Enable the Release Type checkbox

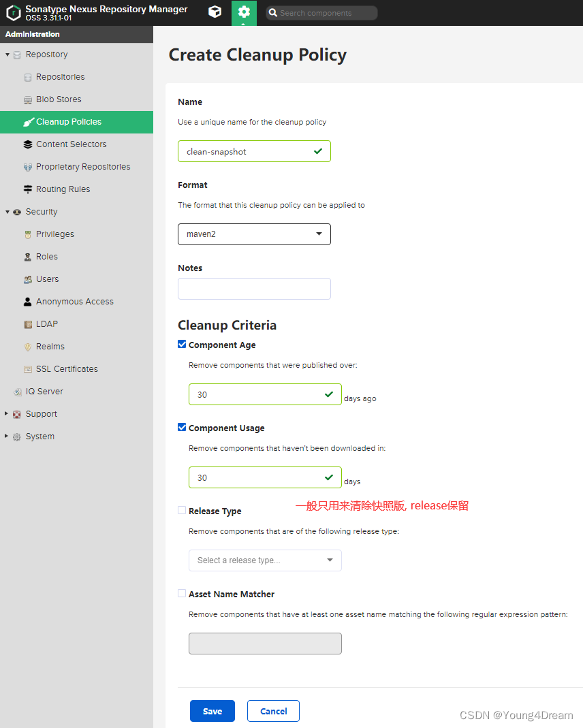(182, 510)
